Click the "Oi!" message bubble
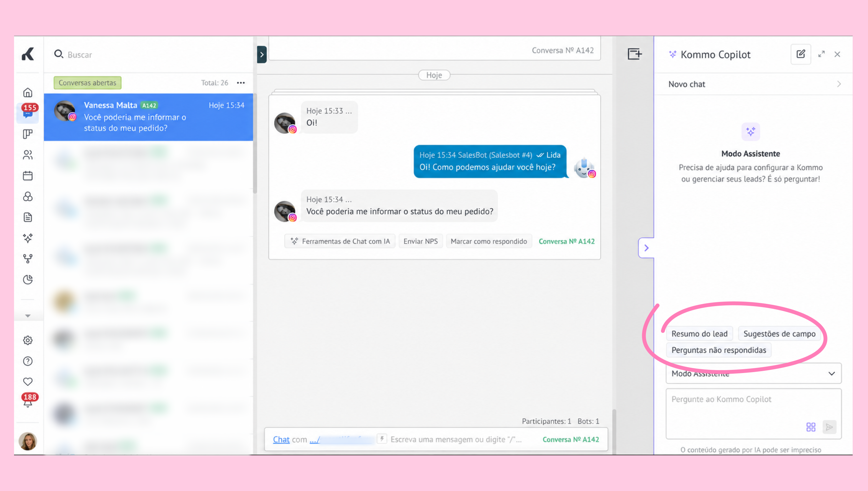Screen dimensions: 868x491 coord(329,117)
